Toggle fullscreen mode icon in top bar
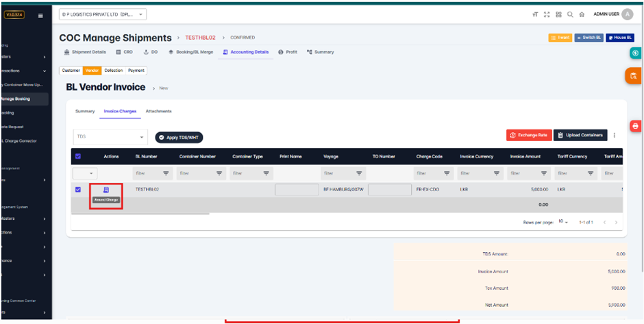 click(x=547, y=14)
